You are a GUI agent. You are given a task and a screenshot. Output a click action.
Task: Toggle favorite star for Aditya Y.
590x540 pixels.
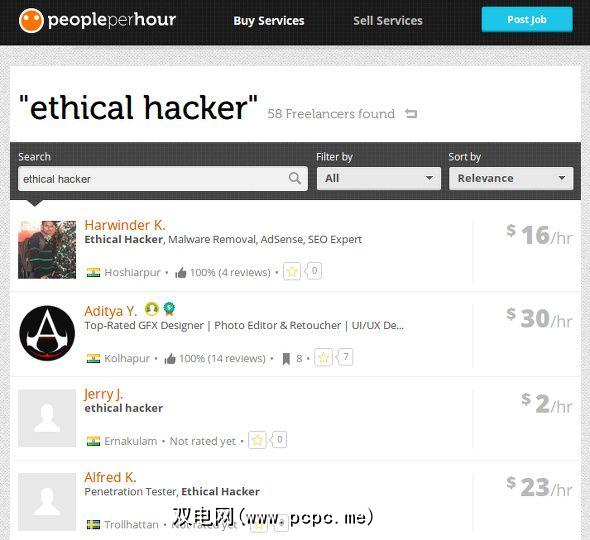pyautogui.click(x=323, y=357)
